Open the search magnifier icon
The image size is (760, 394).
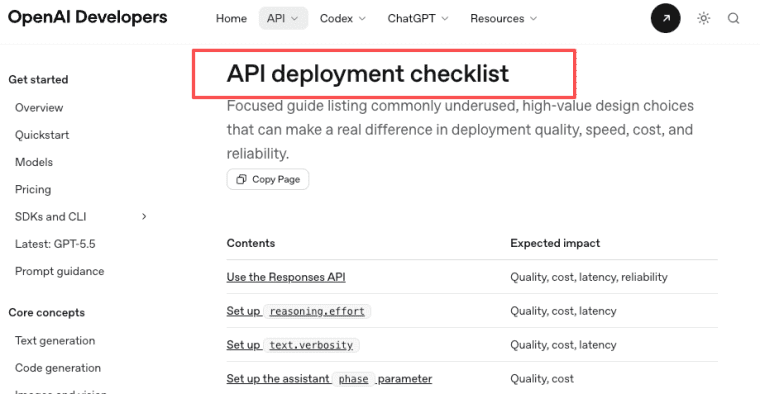click(x=733, y=18)
